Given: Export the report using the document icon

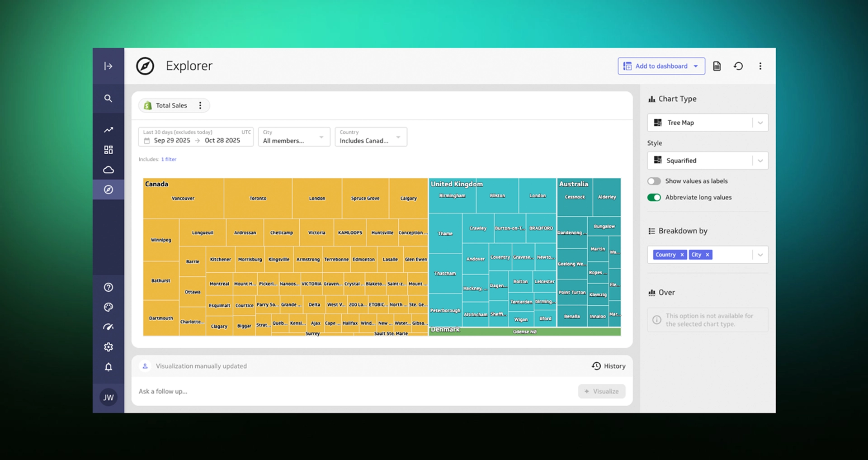Looking at the screenshot, I should 717,66.
